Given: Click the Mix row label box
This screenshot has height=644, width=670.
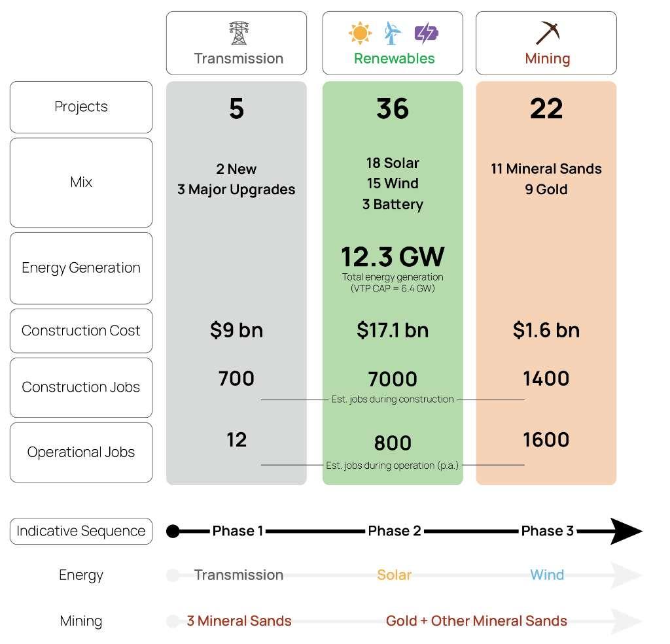Looking at the screenshot, I should [x=81, y=183].
